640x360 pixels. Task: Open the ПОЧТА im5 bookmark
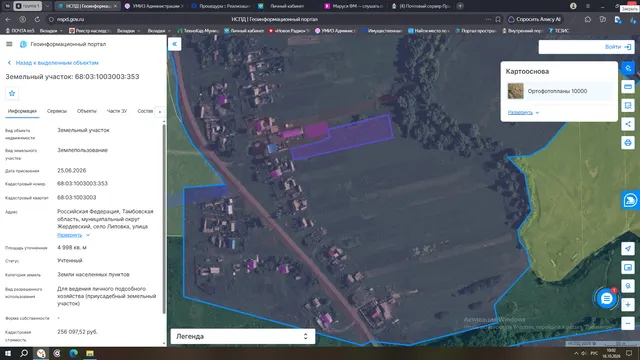(20, 31)
